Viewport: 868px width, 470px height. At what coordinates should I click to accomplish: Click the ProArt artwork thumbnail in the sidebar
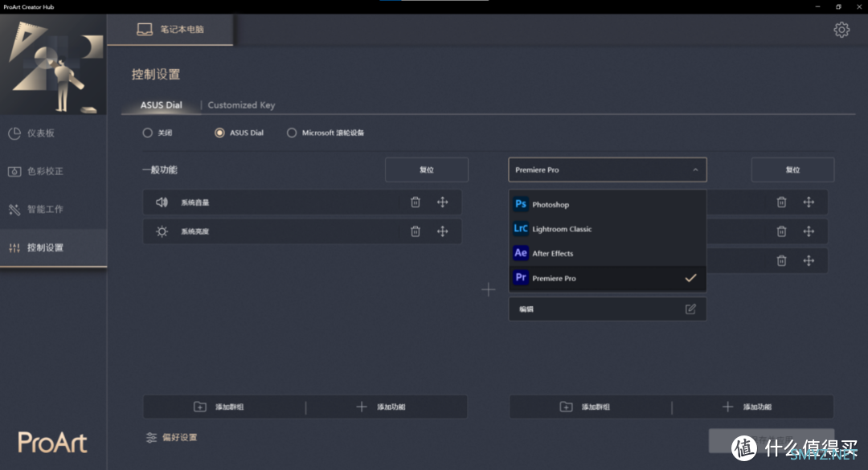tap(53, 64)
